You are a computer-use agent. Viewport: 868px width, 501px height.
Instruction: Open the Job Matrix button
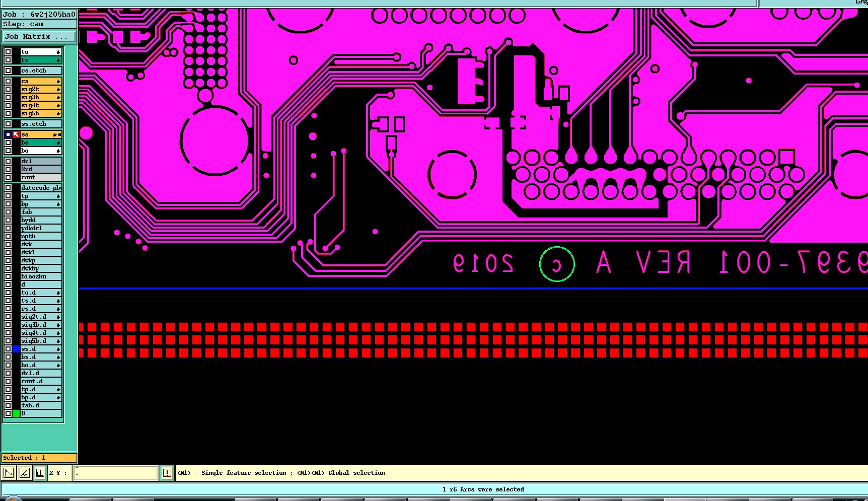[39, 37]
